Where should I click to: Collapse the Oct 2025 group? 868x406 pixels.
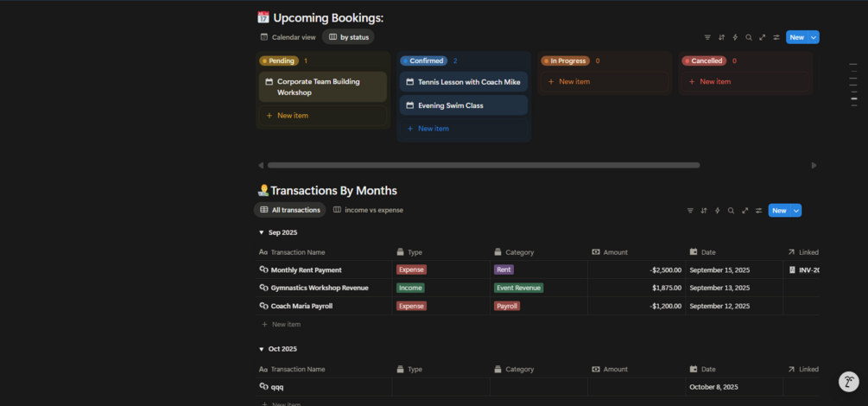262,349
